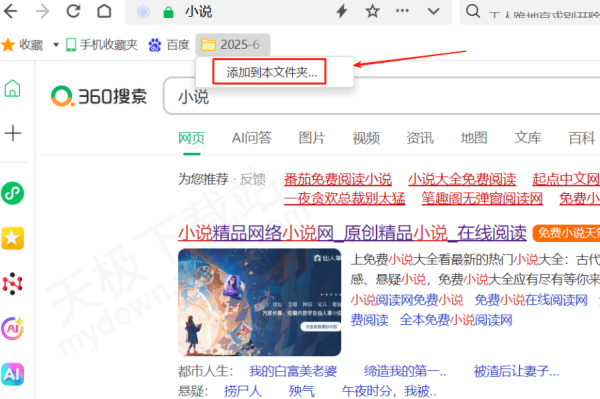
Task: Reload the page with refresh icon
Action: coord(73,11)
